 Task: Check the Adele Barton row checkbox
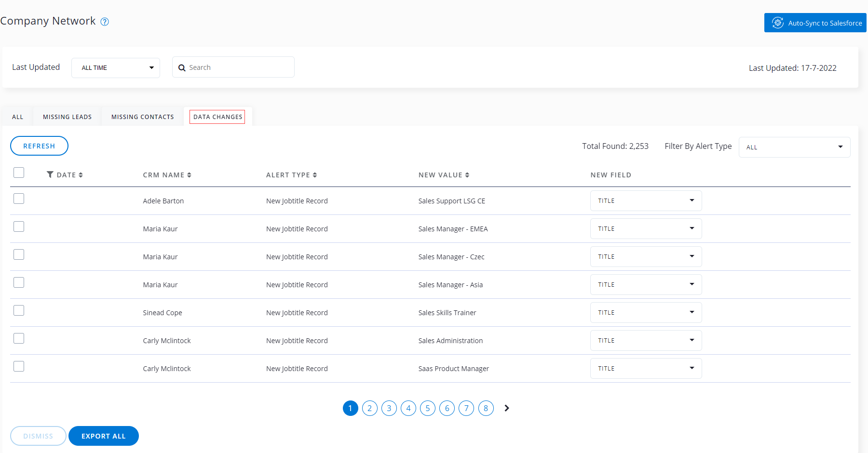[x=19, y=199]
